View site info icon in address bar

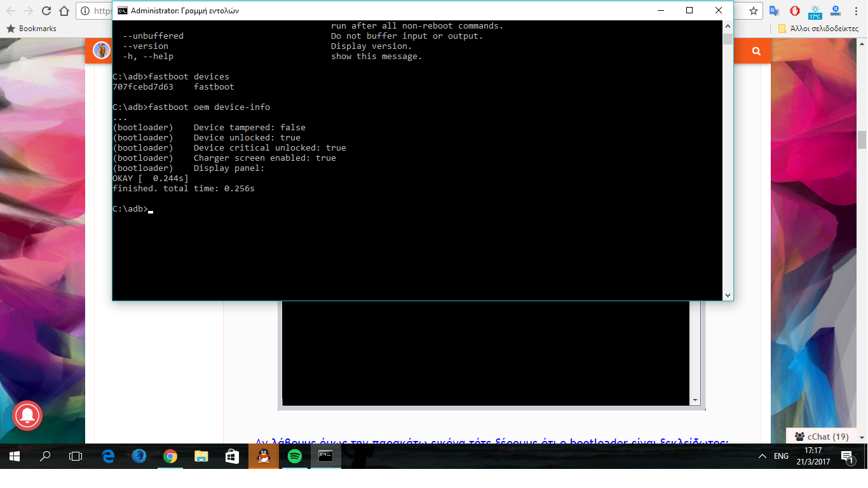click(86, 11)
